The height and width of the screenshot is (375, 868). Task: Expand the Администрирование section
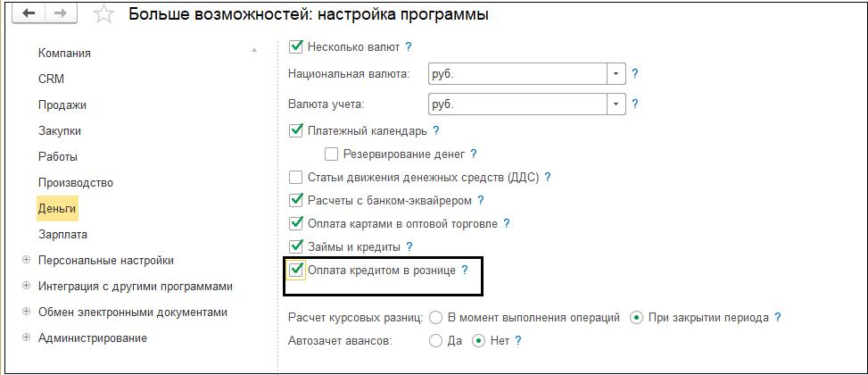(26, 338)
